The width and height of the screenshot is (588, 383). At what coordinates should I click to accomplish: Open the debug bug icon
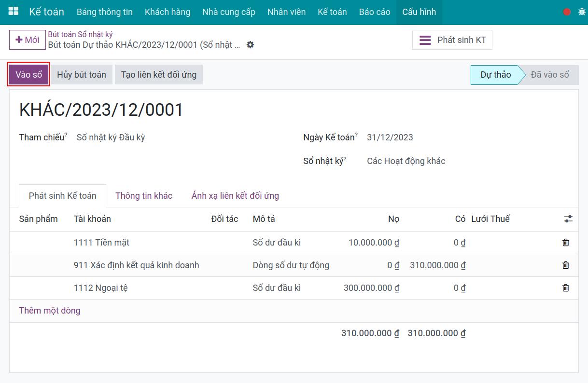point(581,12)
